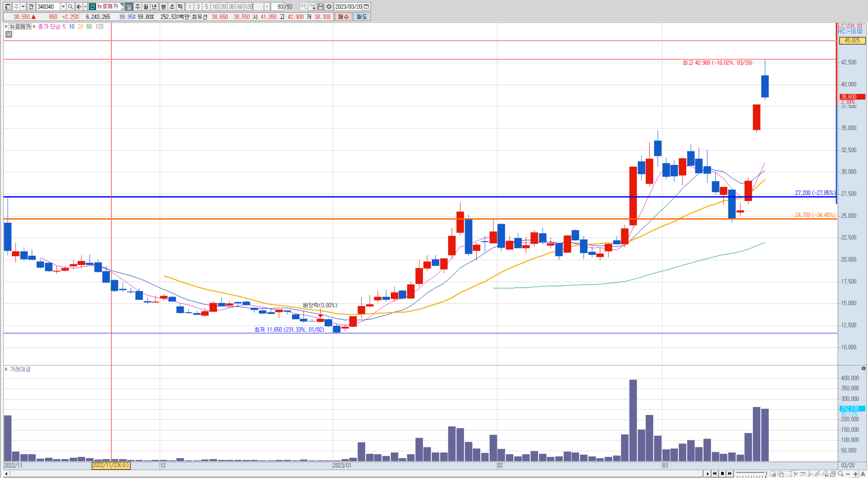Click the speaker sound icon
This screenshot has height=478, width=868.
pos(79,7)
